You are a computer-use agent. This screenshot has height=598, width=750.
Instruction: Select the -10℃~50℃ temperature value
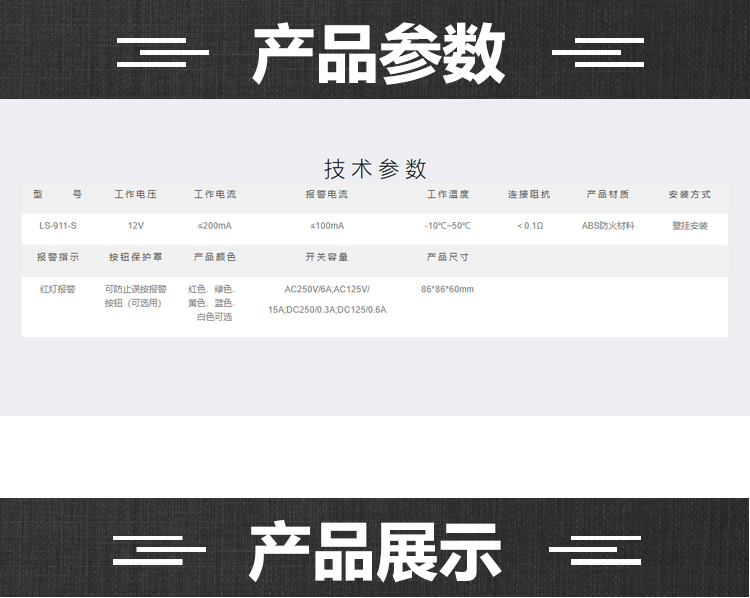tap(447, 226)
